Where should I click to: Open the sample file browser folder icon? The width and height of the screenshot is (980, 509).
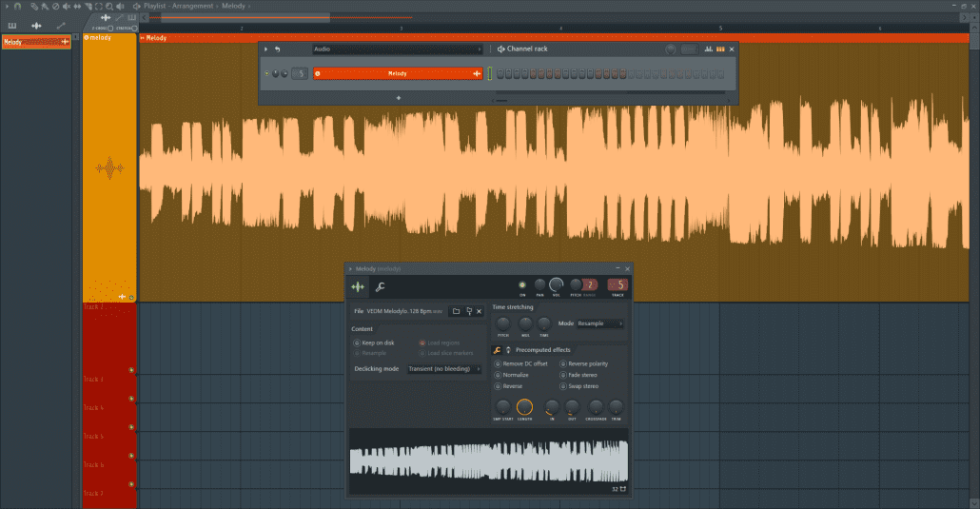(x=456, y=311)
